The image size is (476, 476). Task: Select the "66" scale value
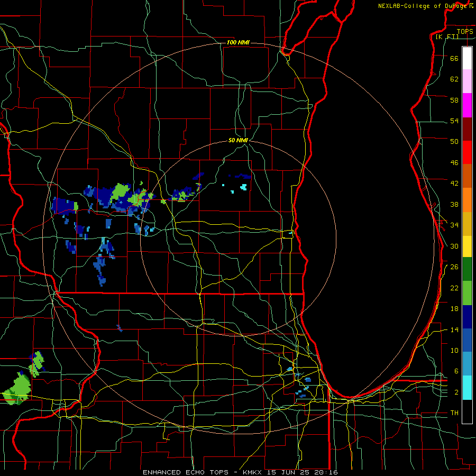[x=454, y=58]
